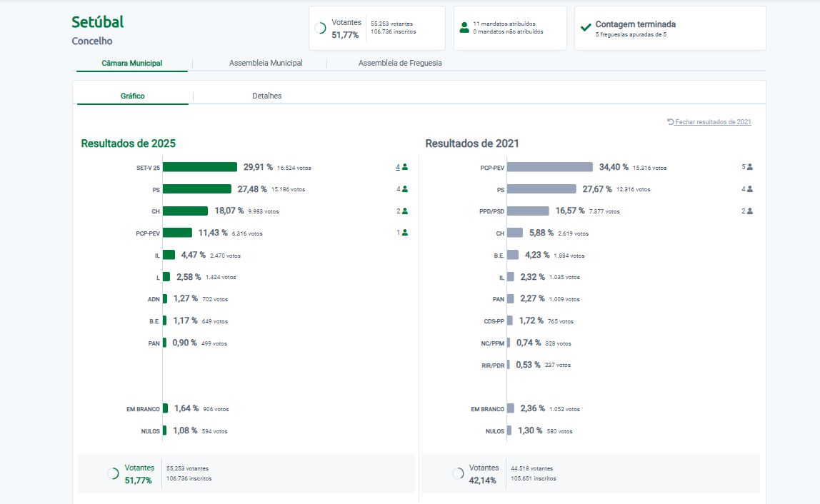Click the SET-V 25 mandates number link
This screenshot has height=504, width=820.
click(398, 167)
